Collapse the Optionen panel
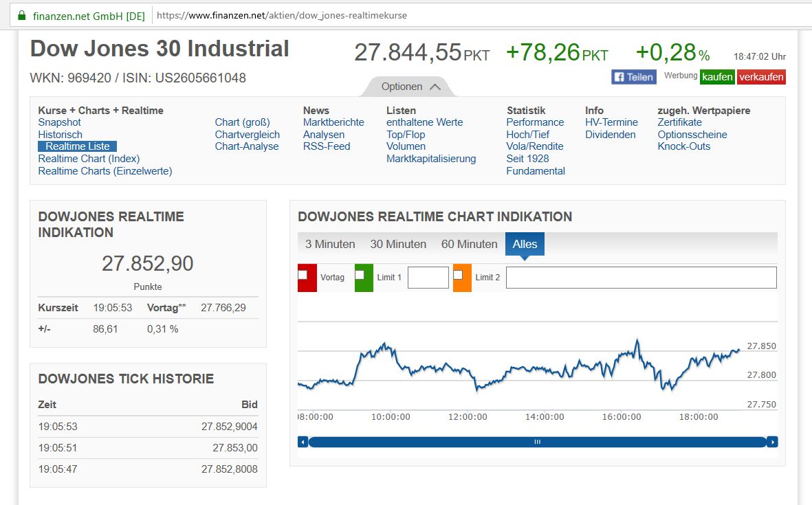The width and height of the screenshot is (812, 505). point(410,87)
